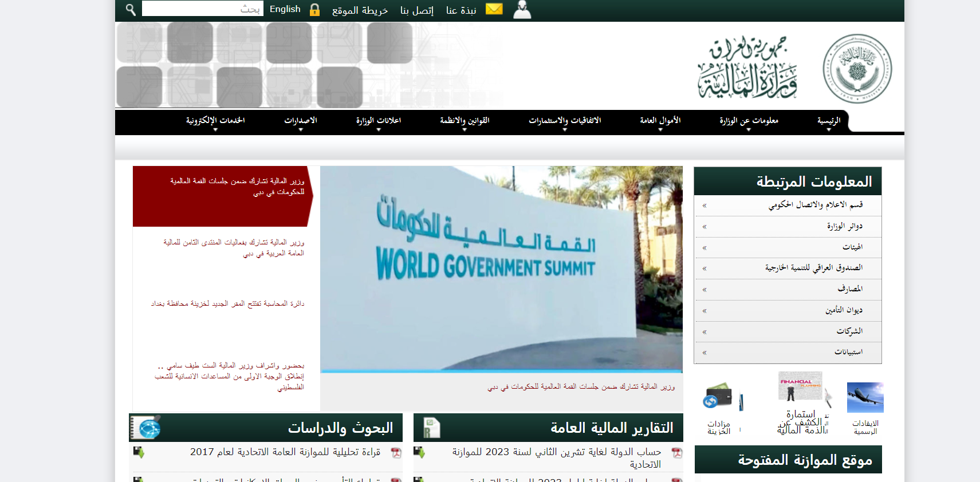This screenshot has height=482, width=980.
Task: Open ديوان التأمين sidebar link
Action: tap(844, 310)
